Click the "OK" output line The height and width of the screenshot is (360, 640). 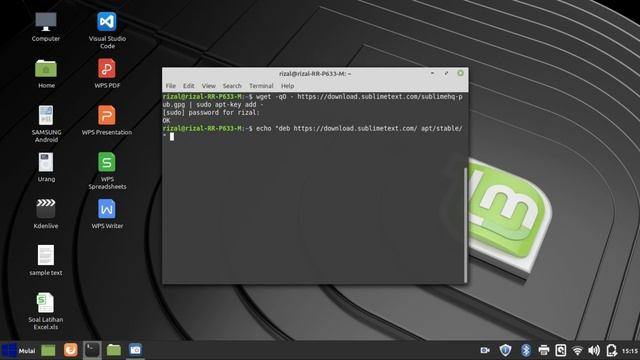tap(166, 120)
